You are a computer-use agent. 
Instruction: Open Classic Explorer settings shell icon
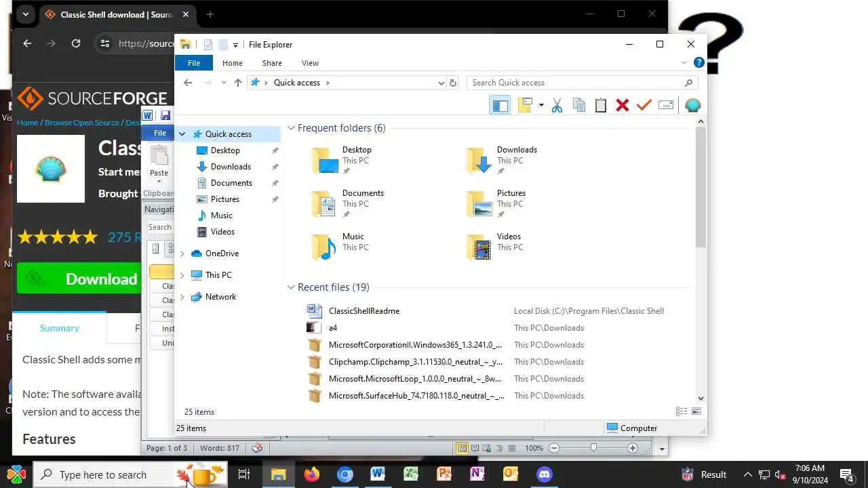point(692,105)
